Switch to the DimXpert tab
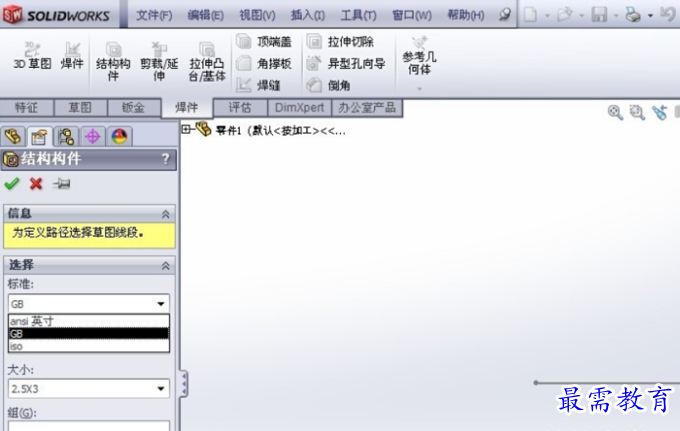This screenshot has height=431, width=680. point(299,108)
